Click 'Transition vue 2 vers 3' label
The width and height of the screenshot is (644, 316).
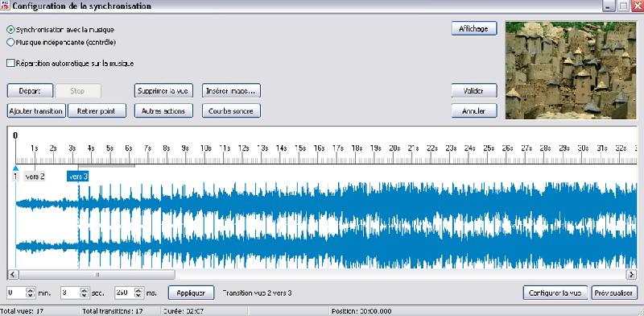[257, 293]
